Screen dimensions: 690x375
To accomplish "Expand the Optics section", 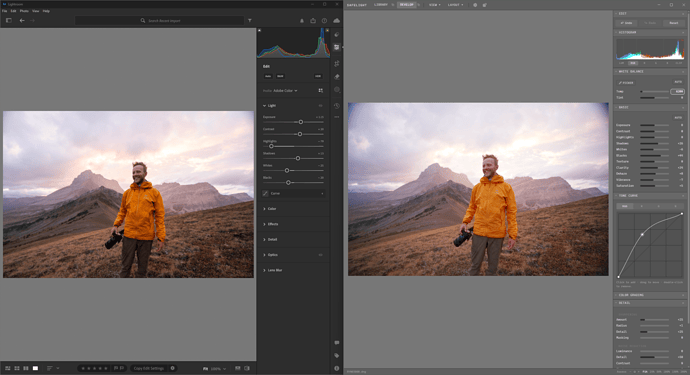I will [264, 255].
